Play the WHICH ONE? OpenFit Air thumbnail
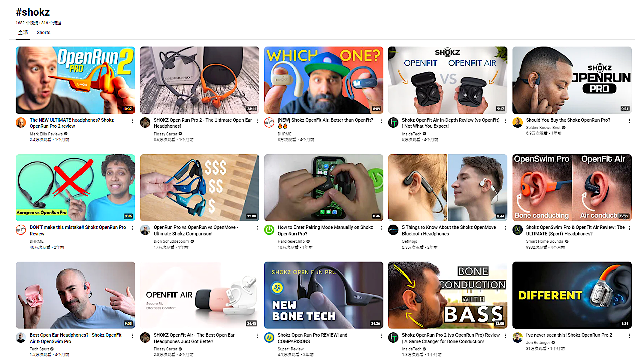 (x=324, y=80)
